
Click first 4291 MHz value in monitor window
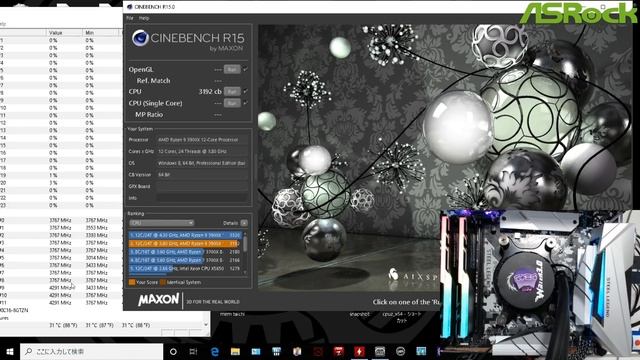60,288
